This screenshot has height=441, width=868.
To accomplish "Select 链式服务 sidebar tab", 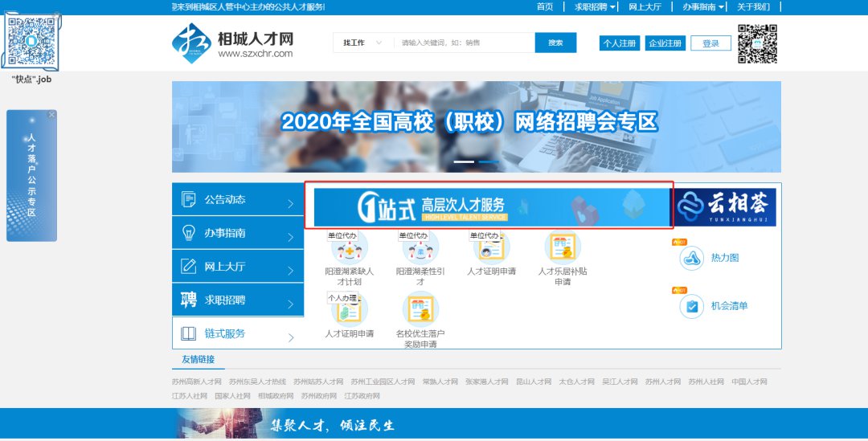I will click(238, 333).
